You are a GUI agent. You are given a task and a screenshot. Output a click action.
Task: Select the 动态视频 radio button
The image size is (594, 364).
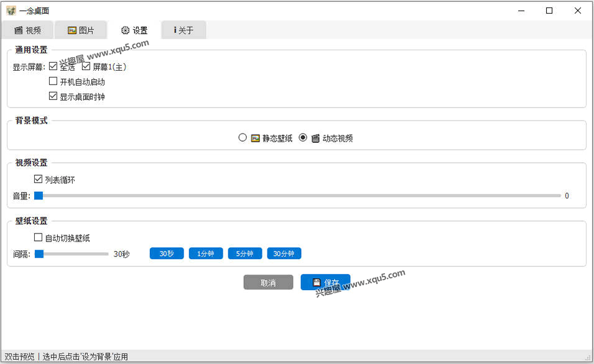(303, 138)
